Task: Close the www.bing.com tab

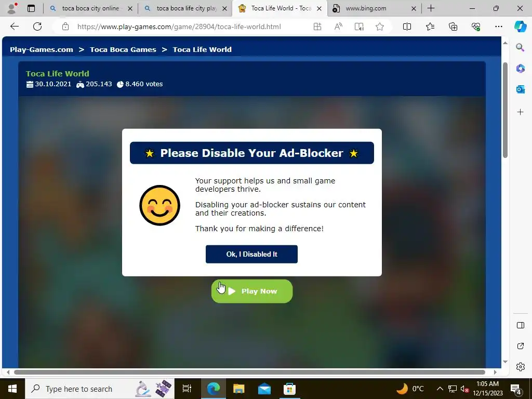Action: [414, 8]
